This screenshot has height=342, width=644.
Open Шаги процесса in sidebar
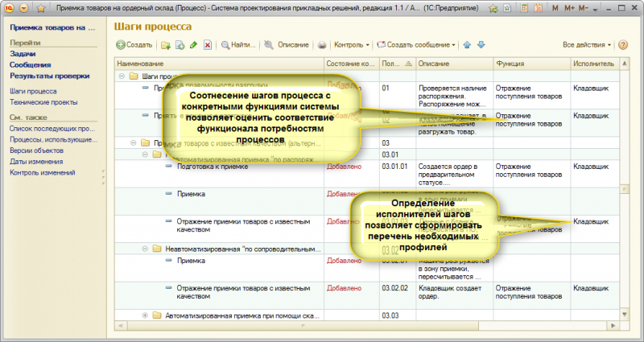(x=33, y=91)
